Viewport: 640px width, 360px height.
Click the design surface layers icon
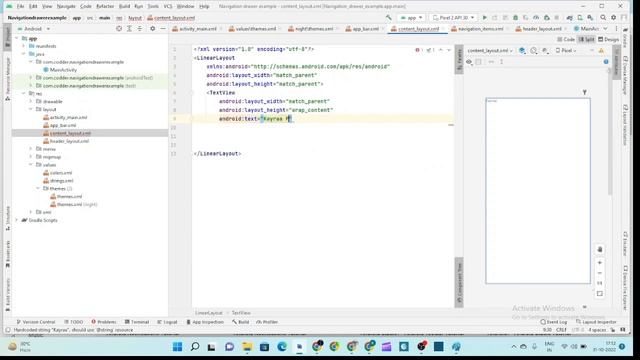522,51
